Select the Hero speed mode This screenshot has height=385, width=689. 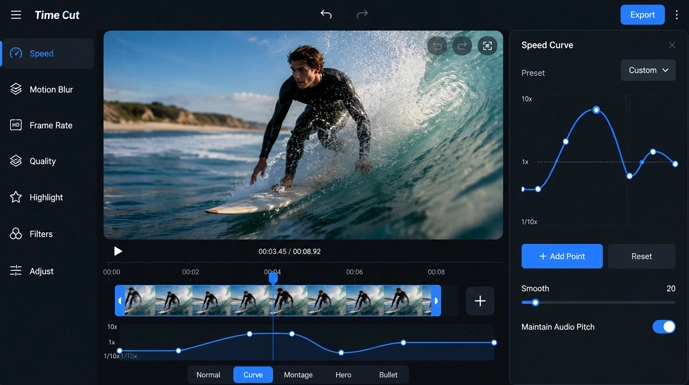[x=343, y=375]
